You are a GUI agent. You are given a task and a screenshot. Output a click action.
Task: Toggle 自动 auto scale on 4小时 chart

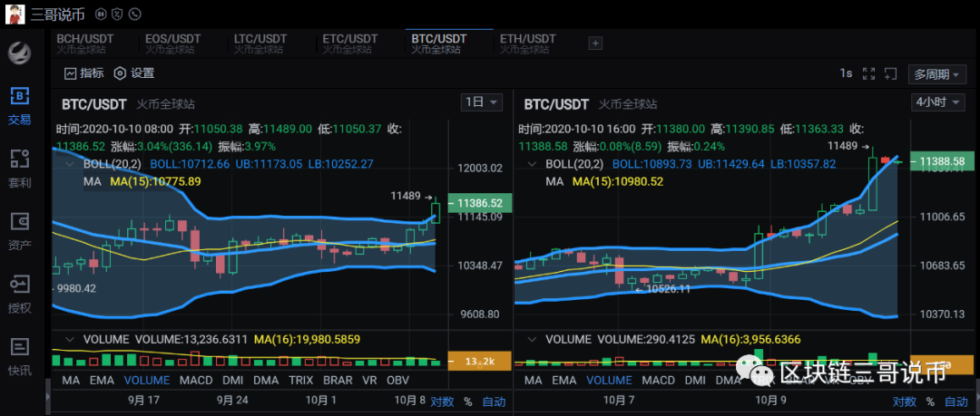point(955,401)
